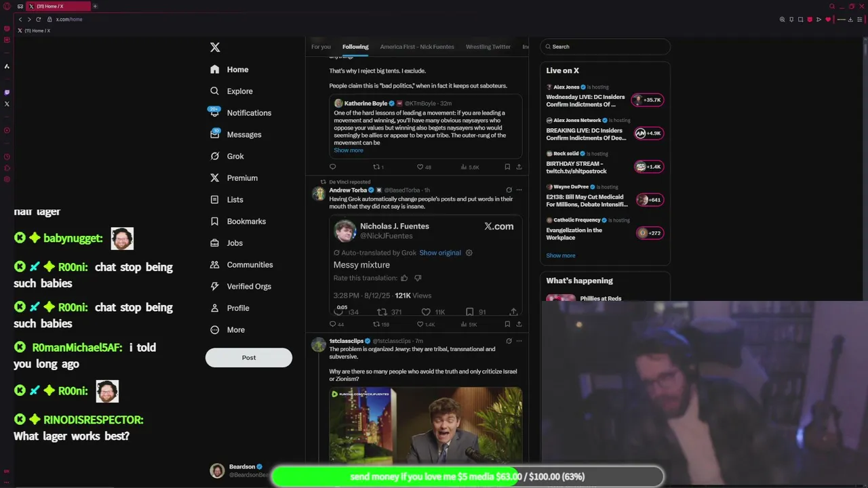Reply to Andrew Torba's post
This screenshot has height=488, width=868.
pyautogui.click(x=336, y=325)
